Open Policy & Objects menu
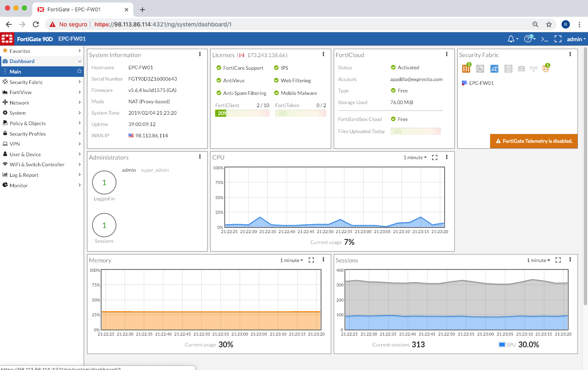The height and width of the screenshot is (370, 588). tap(42, 123)
